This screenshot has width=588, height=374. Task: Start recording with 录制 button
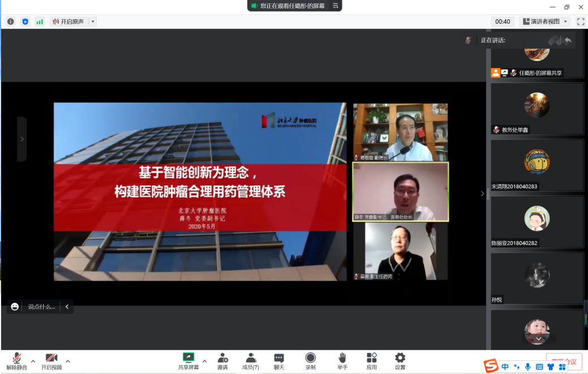310,361
